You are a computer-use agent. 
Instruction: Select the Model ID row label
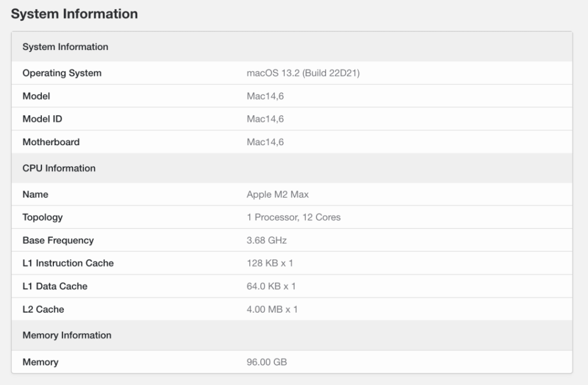(42, 119)
